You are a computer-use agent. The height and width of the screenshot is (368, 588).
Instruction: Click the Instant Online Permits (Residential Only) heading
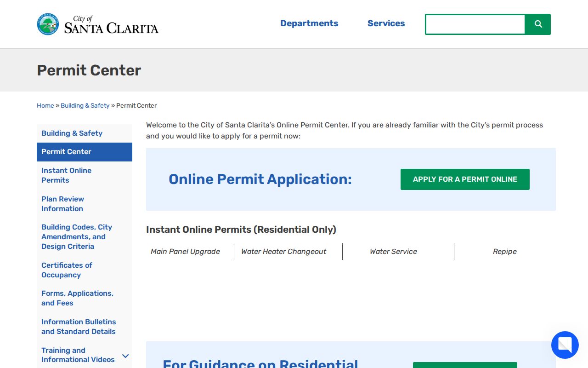pyautogui.click(x=241, y=230)
